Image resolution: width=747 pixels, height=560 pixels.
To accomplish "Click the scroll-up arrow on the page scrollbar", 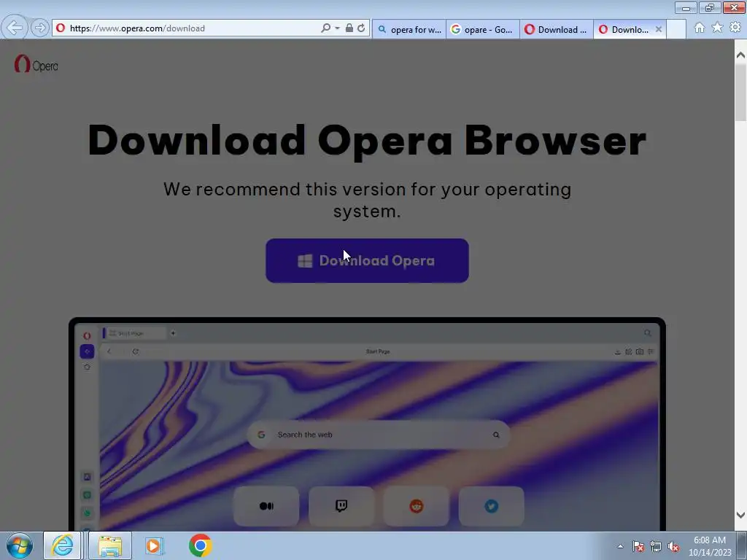I will 740,55.
